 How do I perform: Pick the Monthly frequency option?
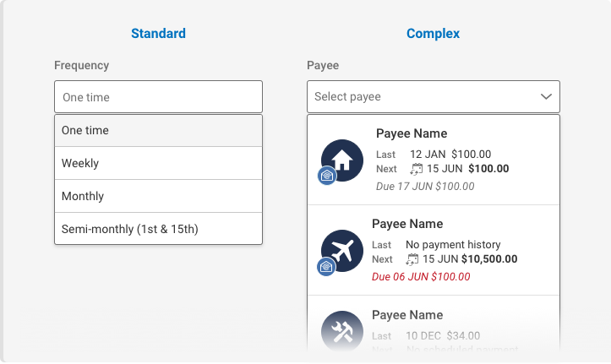[158, 196]
